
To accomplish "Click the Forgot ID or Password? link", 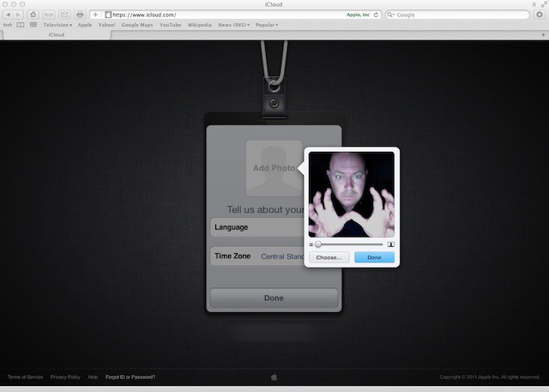I will 130,377.
